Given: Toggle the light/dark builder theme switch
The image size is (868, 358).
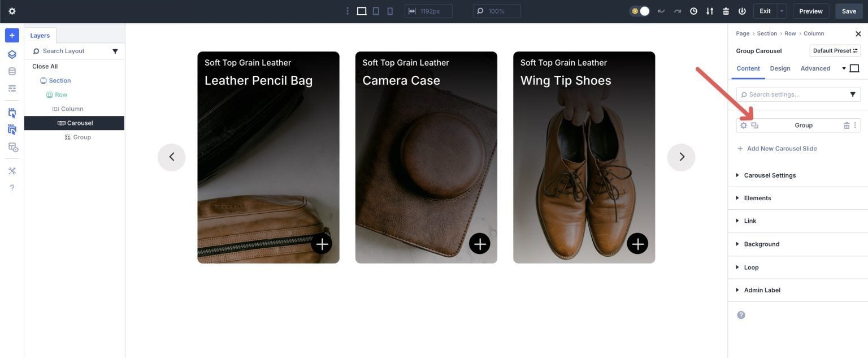Looking at the screenshot, I should click(x=639, y=10).
